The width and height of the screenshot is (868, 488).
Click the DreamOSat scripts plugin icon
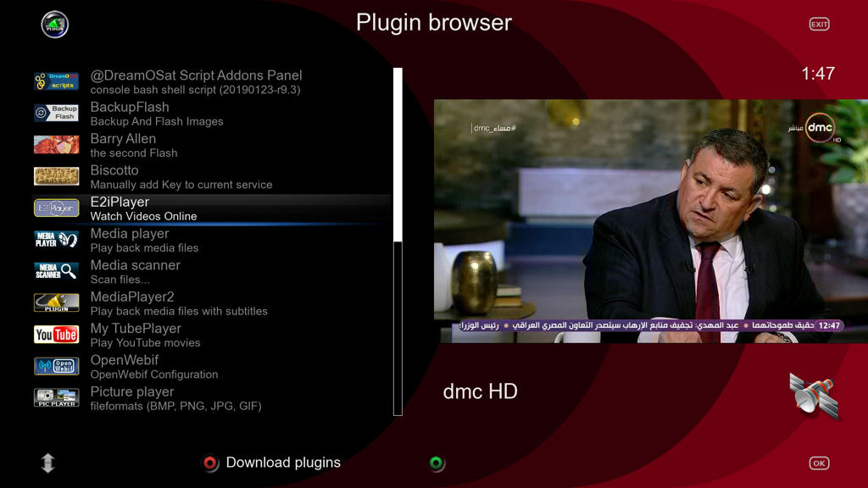pos(57,81)
